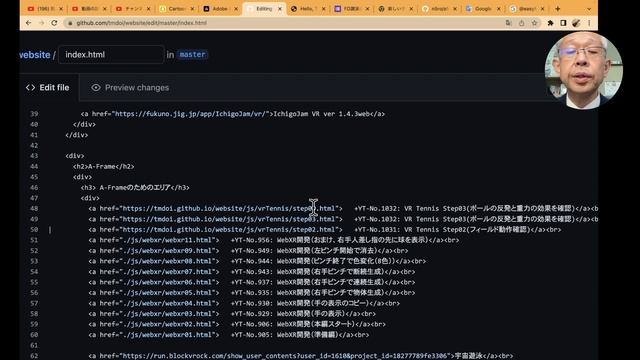Switch to the easy tab
Screen dimensions: 640x360
coord(527,9)
